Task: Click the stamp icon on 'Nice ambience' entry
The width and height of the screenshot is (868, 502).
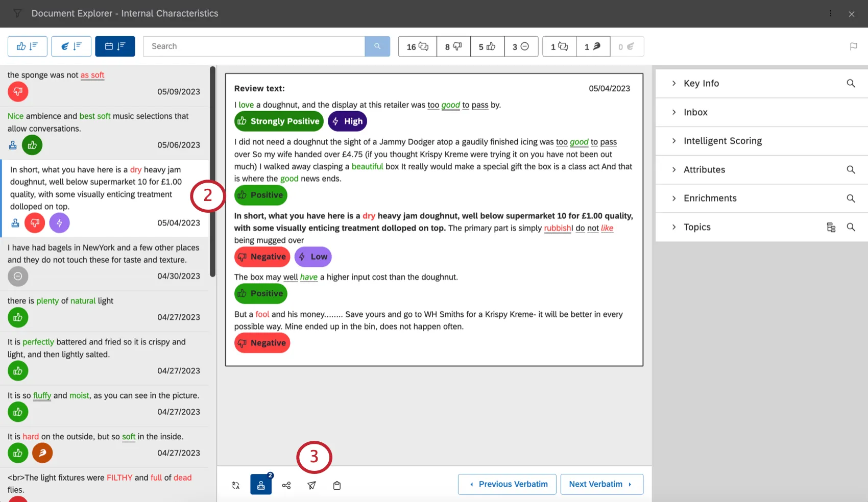Action: pyautogui.click(x=13, y=145)
